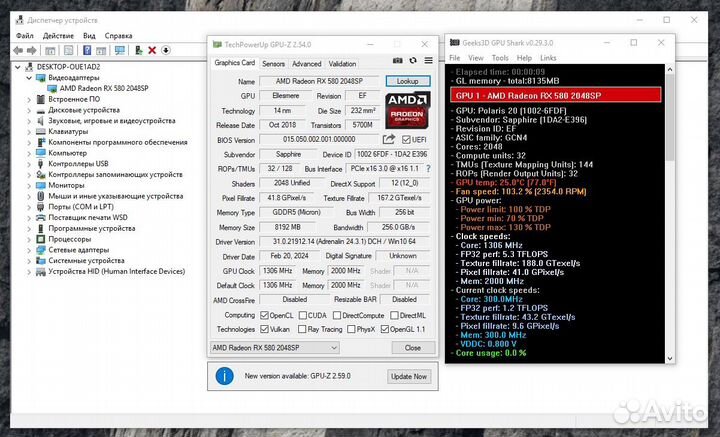The height and width of the screenshot is (437, 720).
Task: Expand the Встроенное ПО node
Action: 29,99
